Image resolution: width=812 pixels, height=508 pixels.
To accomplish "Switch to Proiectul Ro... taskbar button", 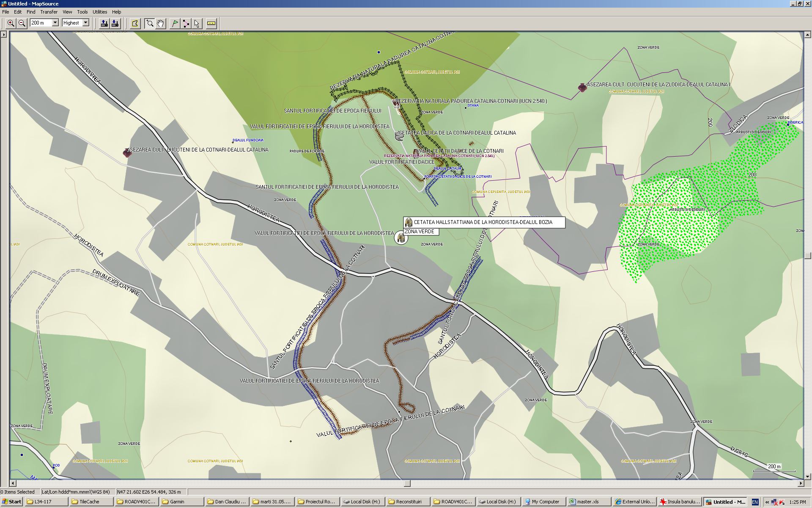I will [317, 502].
